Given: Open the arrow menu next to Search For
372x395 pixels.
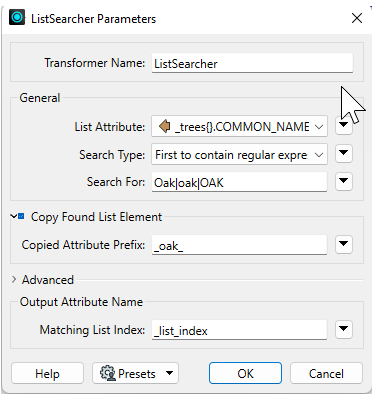Looking at the screenshot, I should pos(344,181).
